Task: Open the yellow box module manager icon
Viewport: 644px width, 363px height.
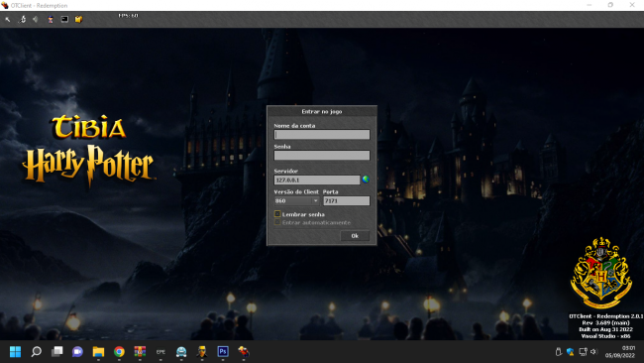Action: (x=78, y=19)
